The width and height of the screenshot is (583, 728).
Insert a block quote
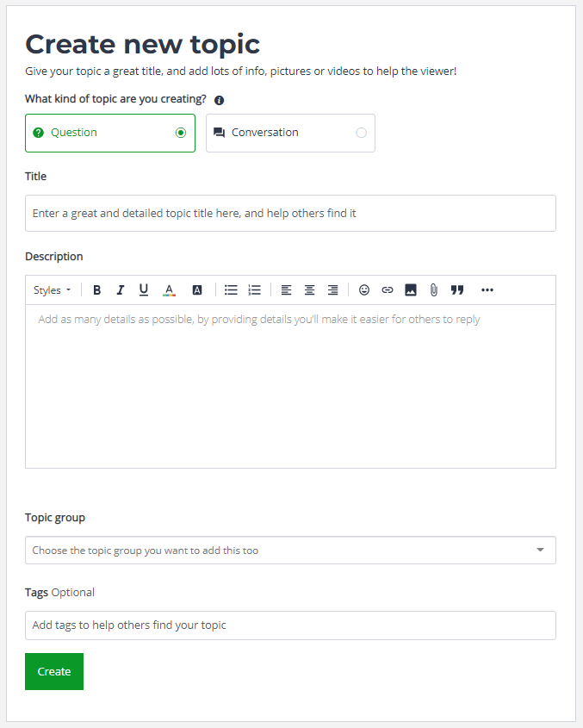click(457, 290)
